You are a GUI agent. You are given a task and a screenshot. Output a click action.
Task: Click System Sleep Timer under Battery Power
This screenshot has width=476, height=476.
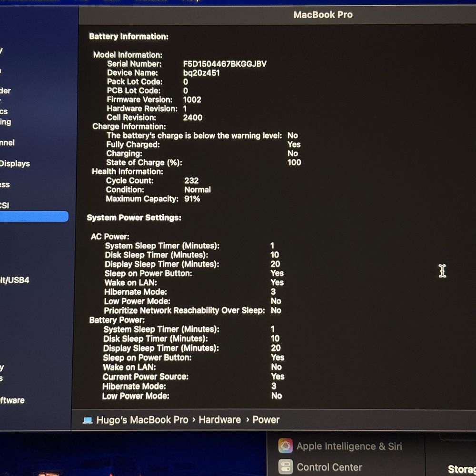[x=161, y=329]
